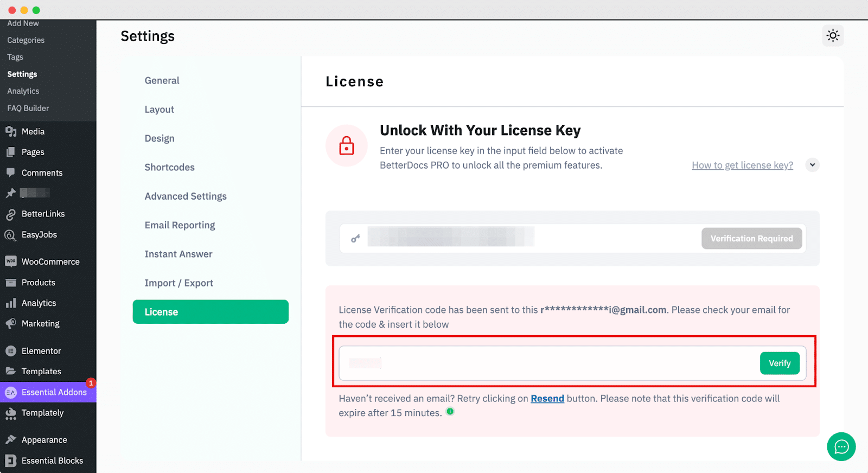Click the key icon in the license field

(355, 238)
